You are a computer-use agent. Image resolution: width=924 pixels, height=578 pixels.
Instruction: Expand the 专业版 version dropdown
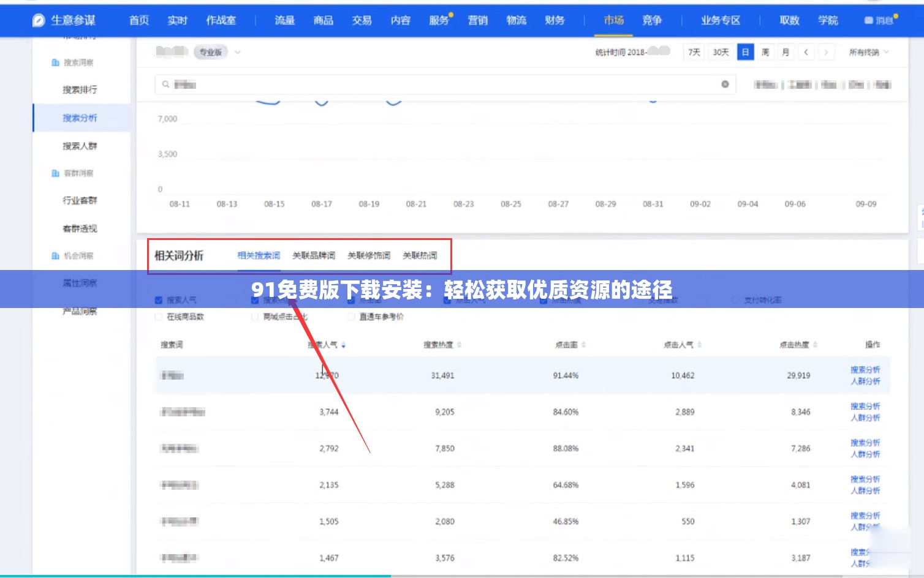238,52
